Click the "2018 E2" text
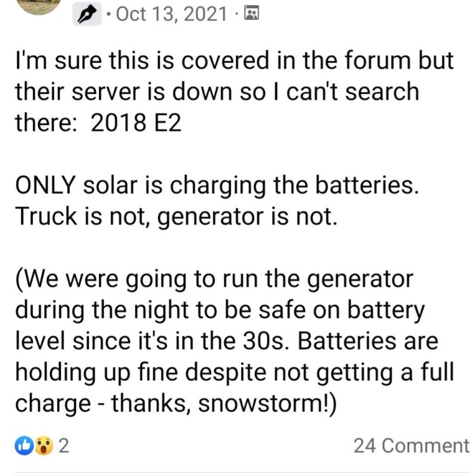The height and width of the screenshot is (476, 470). point(136,123)
